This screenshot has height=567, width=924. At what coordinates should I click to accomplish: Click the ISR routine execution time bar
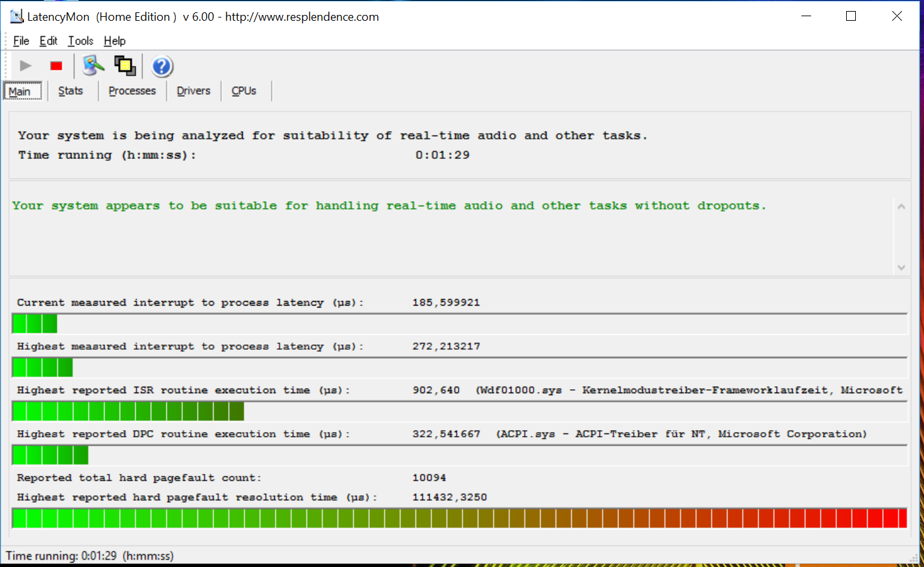coord(459,411)
